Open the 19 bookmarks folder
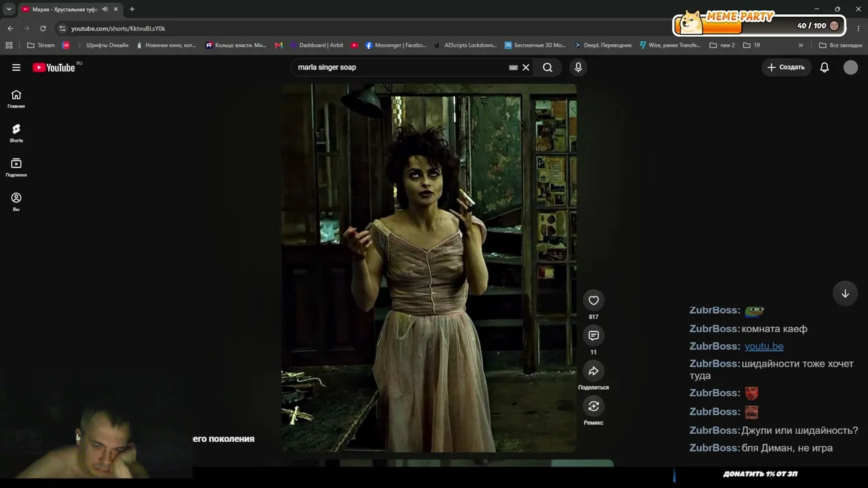The width and height of the screenshot is (868, 488). 751,45
